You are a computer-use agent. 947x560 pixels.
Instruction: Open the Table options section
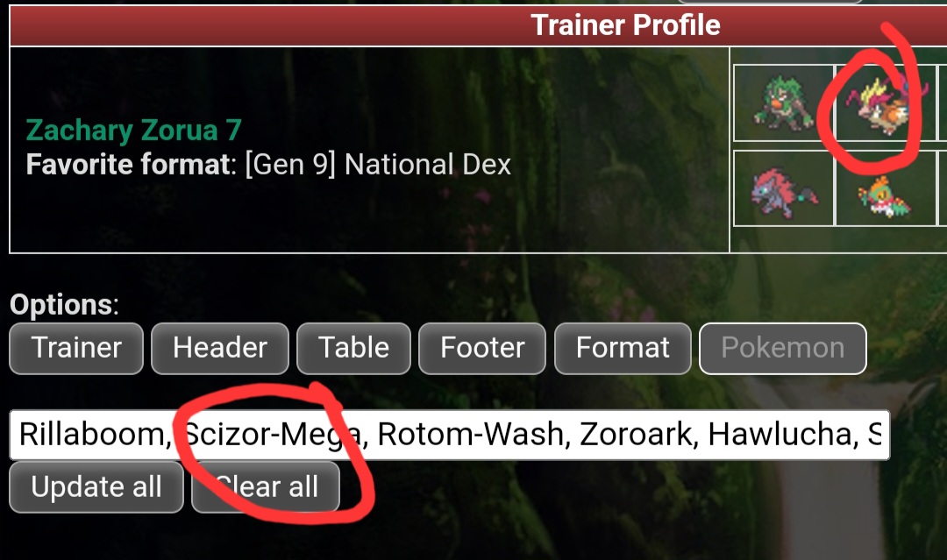(354, 348)
